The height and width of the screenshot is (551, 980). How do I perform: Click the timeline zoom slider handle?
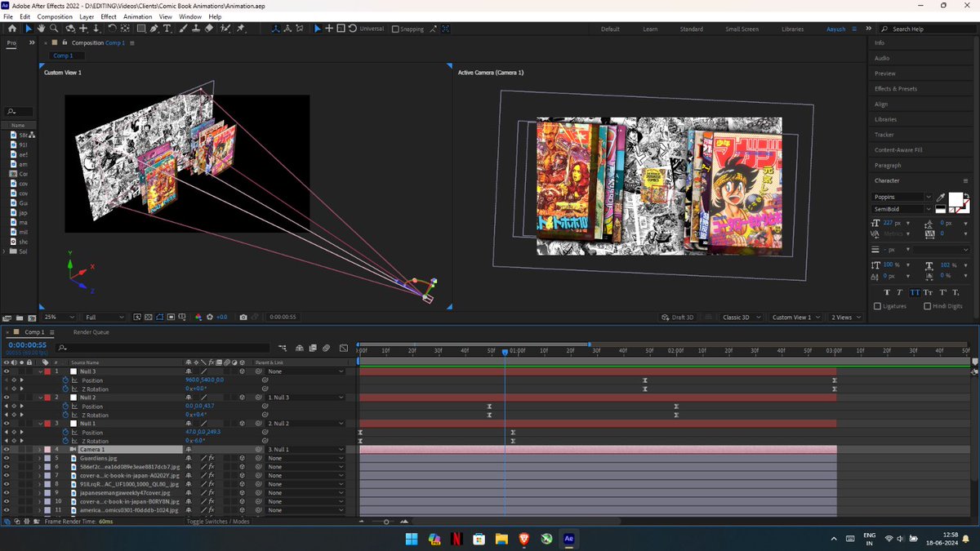pyautogui.click(x=386, y=522)
